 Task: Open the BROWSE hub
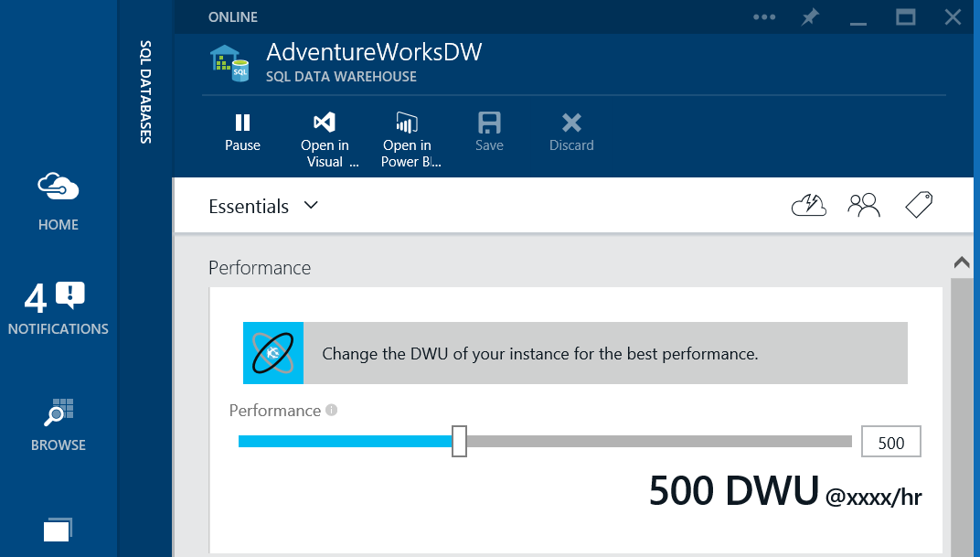coord(59,425)
